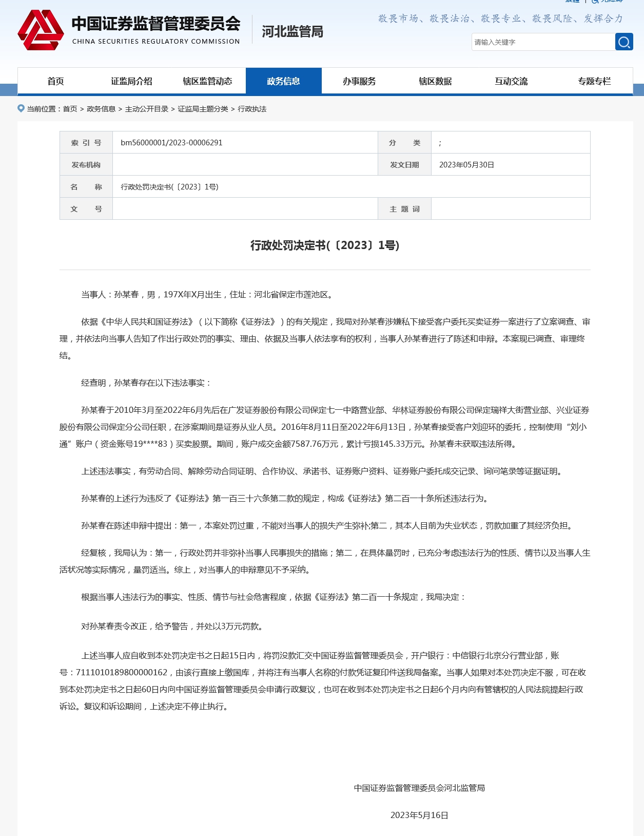The image size is (644, 836).
Task: Click the paragraph starting 上述违法事实，有劳动合同
Action: coord(323,471)
